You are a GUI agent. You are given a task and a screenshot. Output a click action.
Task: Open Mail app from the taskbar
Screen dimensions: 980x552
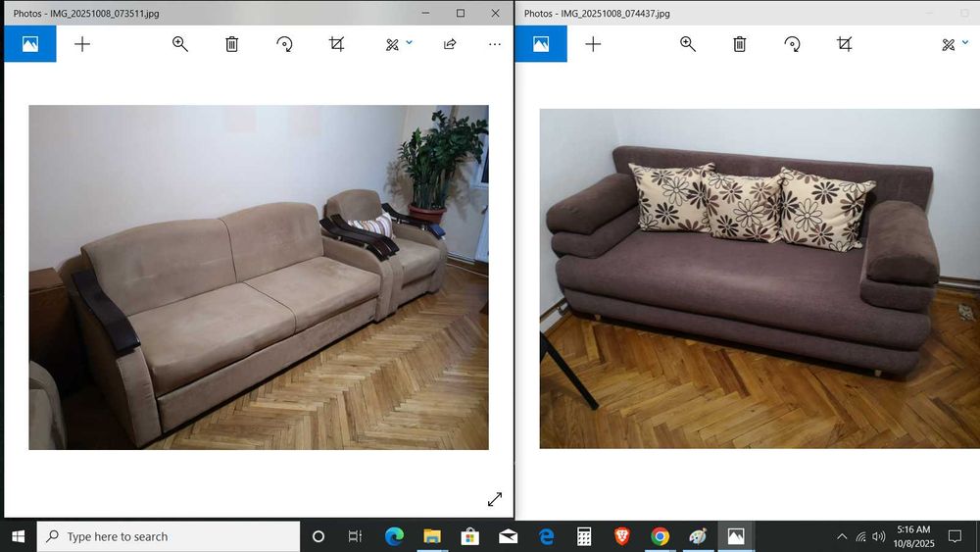point(508,536)
